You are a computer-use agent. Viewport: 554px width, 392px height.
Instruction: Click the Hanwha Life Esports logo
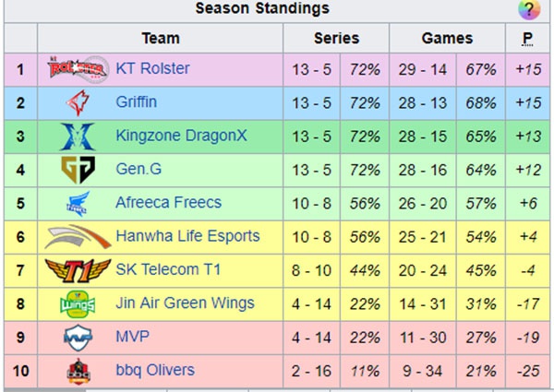point(78,236)
